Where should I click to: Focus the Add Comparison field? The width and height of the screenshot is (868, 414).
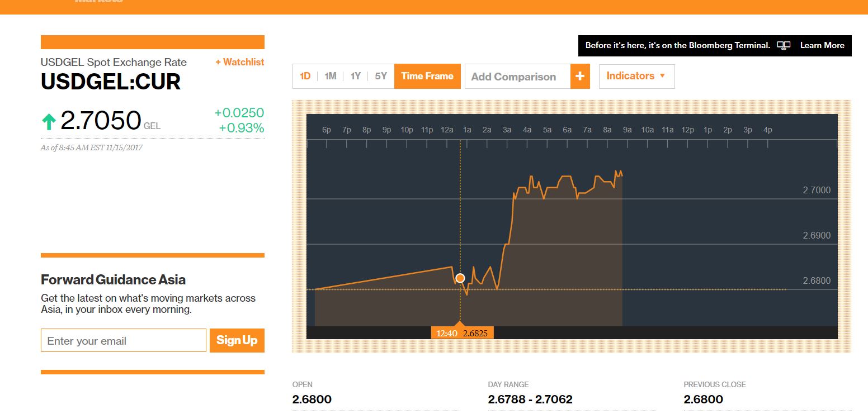pyautogui.click(x=517, y=77)
